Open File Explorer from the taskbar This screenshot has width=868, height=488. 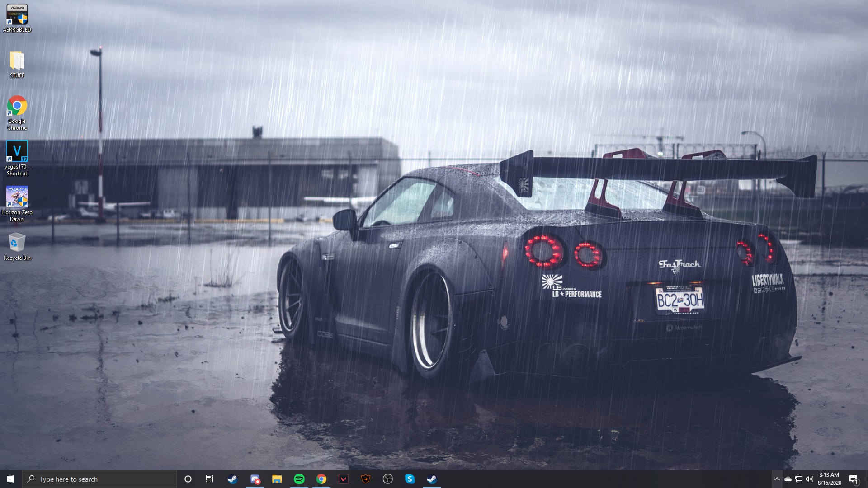pos(277,479)
